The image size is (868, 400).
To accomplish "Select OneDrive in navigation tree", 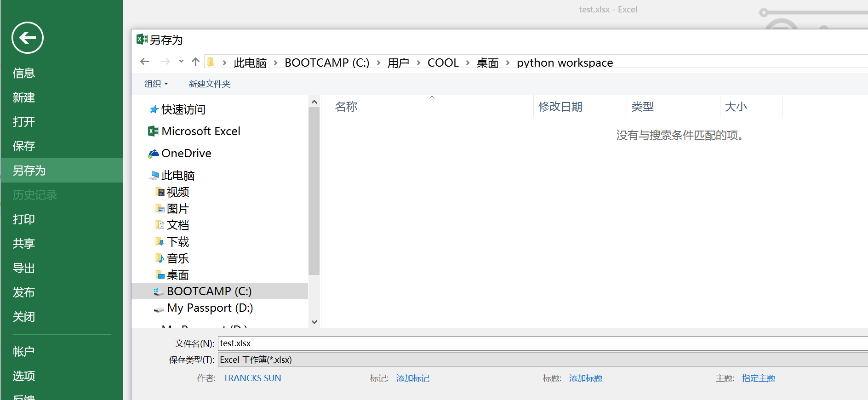I will [x=186, y=154].
